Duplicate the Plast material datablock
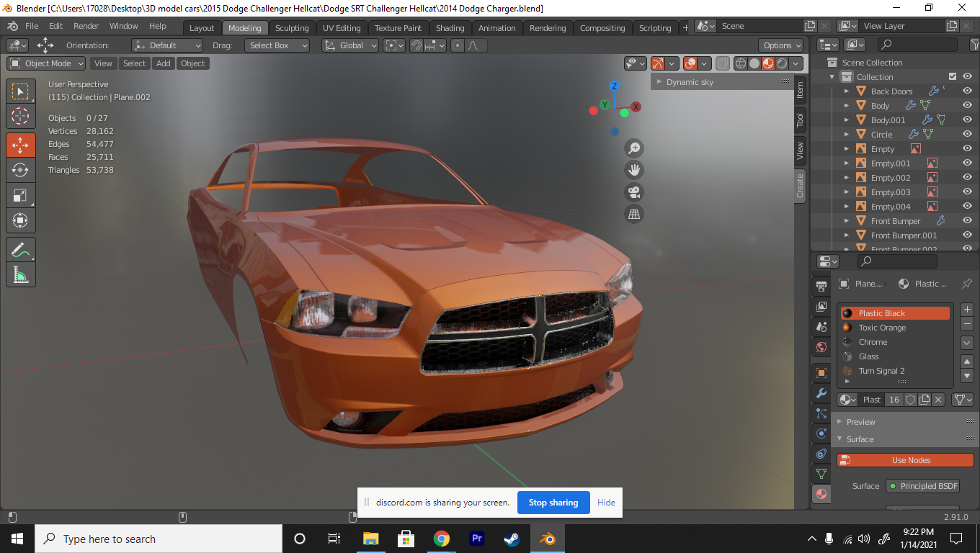The height and width of the screenshot is (553, 980). (925, 400)
